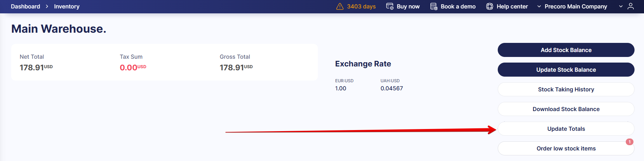Open Stock Taking History
The image size is (644, 161).
pos(566,89)
